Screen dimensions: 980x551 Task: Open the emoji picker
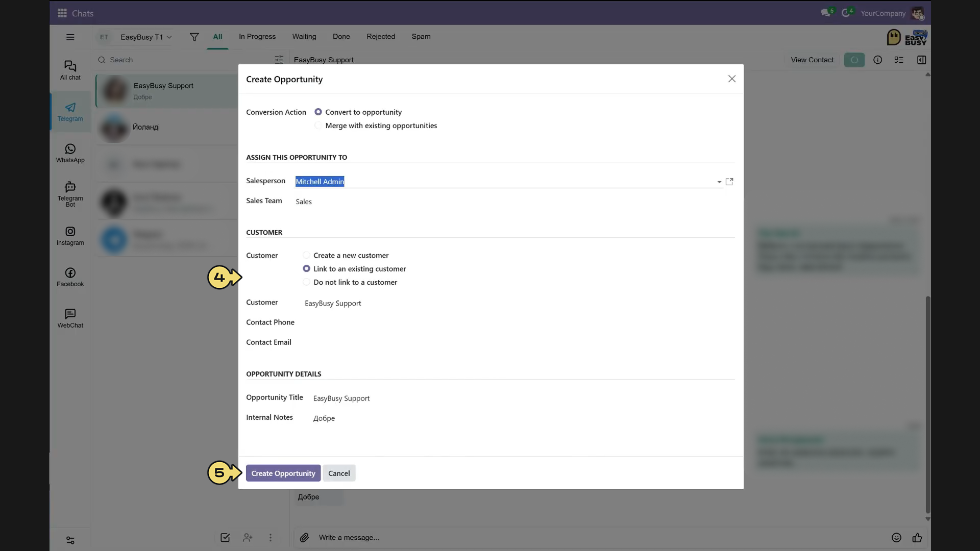coord(896,538)
